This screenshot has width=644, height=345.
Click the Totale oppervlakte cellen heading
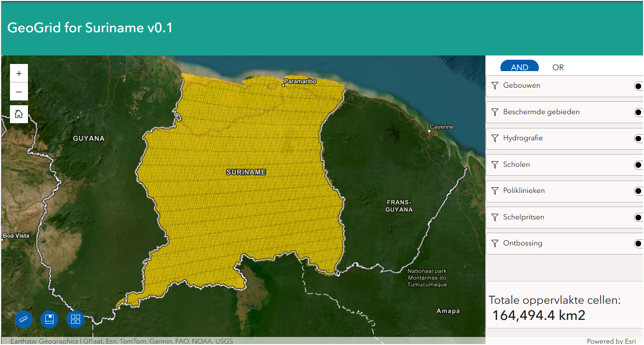click(x=554, y=300)
